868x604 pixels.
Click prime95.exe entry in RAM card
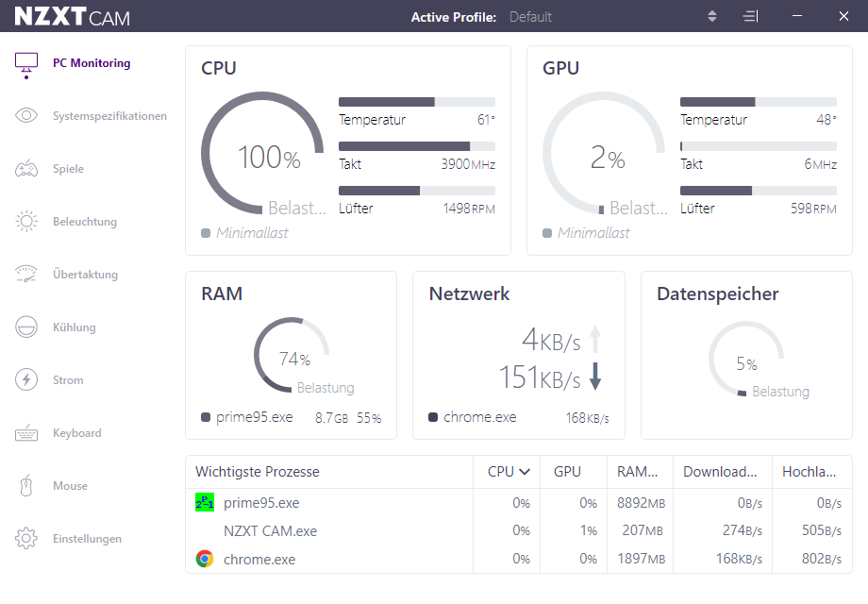[292, 417]
